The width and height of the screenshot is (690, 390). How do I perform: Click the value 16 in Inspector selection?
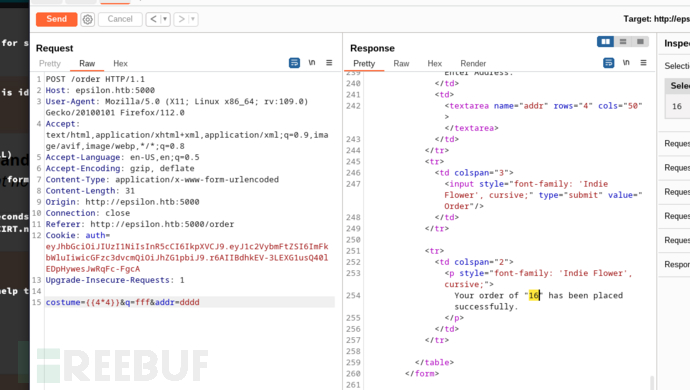point(677,106)
